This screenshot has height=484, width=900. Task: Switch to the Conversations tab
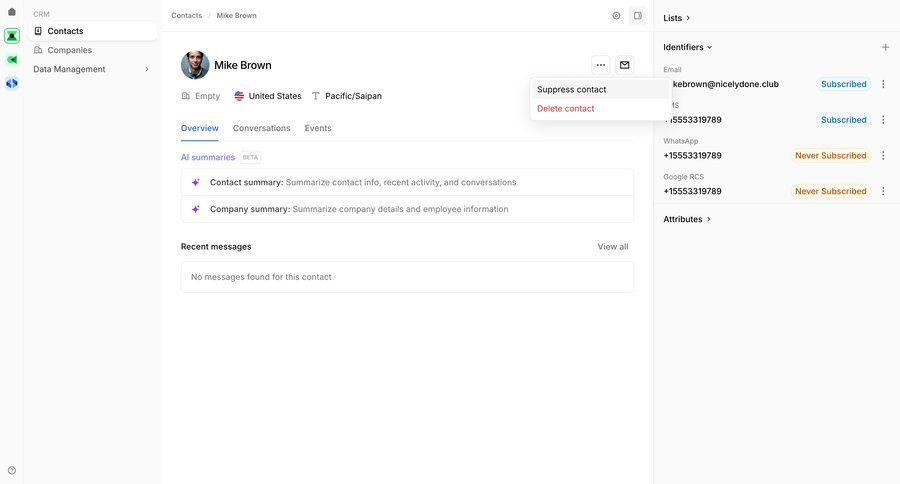[x=262, y=128]
